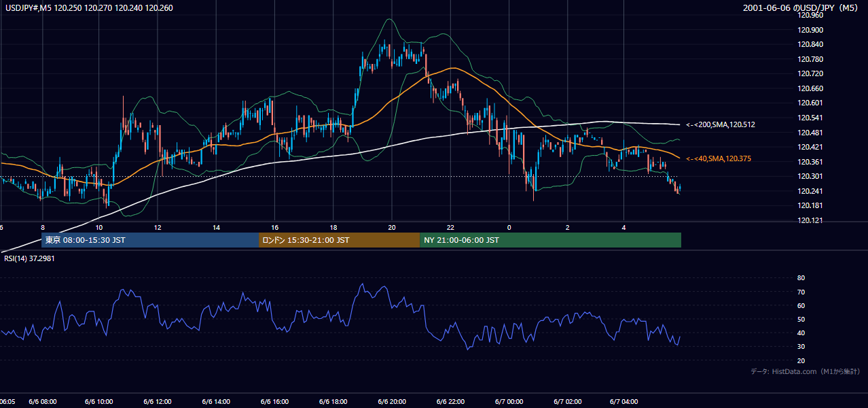
Task: Click the 6/7 02:00 date label
Action: tap(567, 402)
